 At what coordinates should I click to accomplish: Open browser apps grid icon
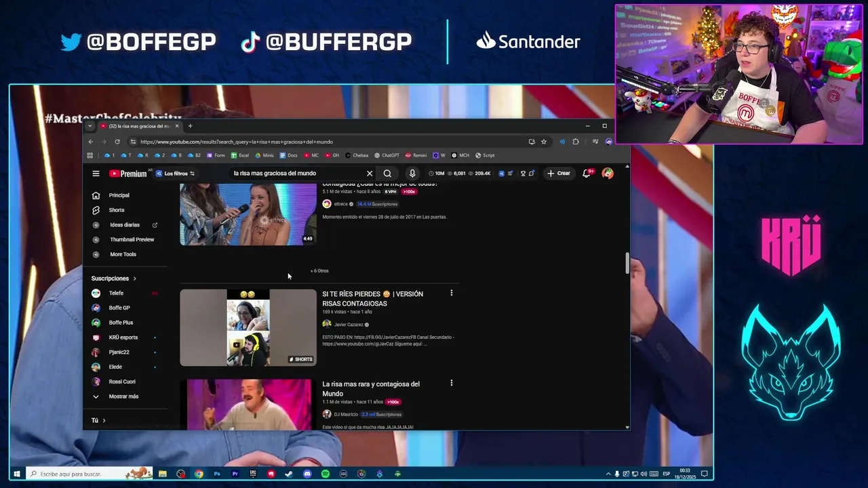90,155
